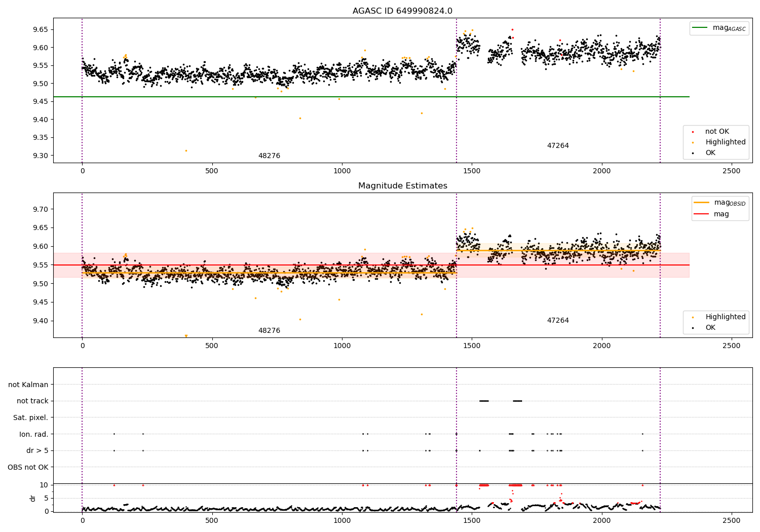Select the "OBS not OK" row label
Viewport: 760px width, 532px height.
pos(28,467)
